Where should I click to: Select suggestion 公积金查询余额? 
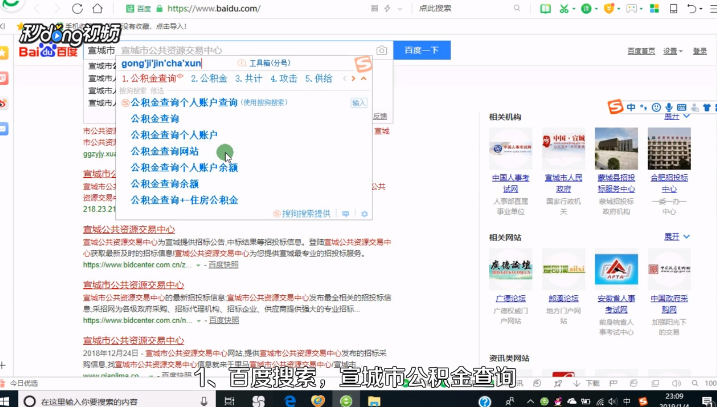pos(165,184)
